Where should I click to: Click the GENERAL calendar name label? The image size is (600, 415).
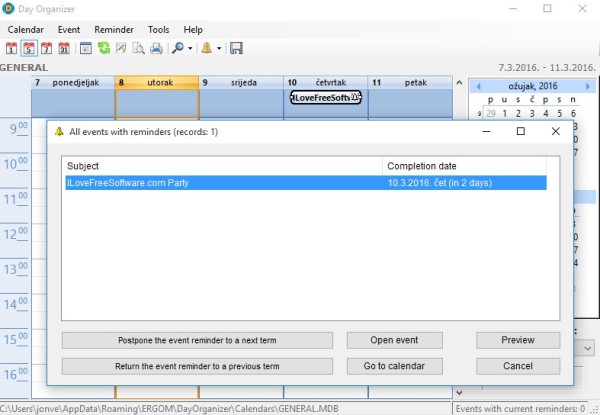[24, 68]
